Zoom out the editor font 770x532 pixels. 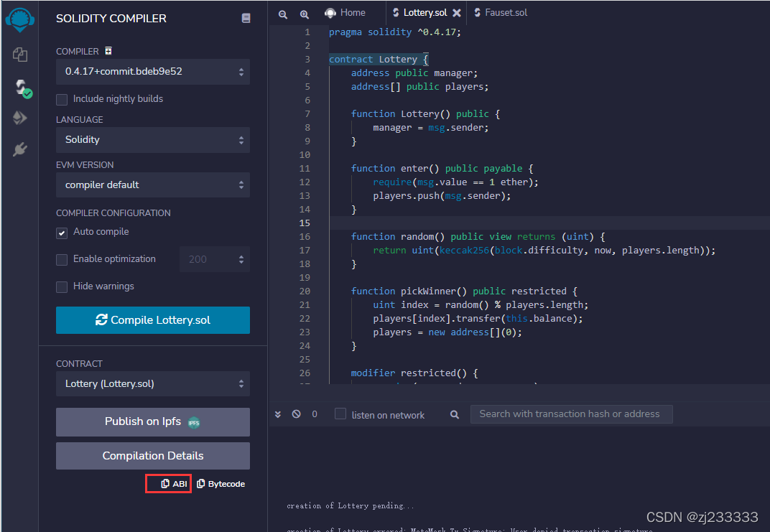pyautogui.click(x=283, y=14)
